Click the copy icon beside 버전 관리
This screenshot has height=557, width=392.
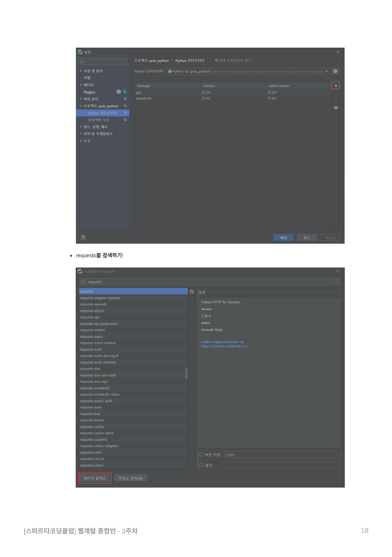tap(125, 99)
